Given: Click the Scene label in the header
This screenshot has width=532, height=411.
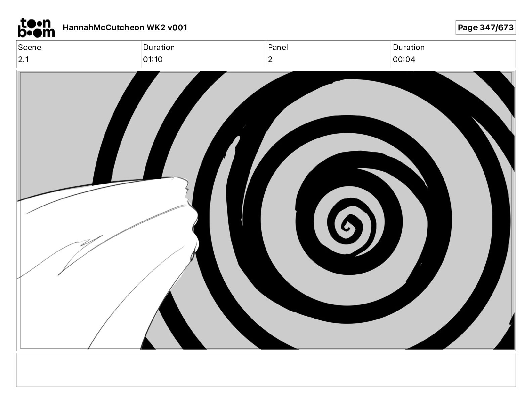Looking at the screenshot, I should click(x=30, y=47).
